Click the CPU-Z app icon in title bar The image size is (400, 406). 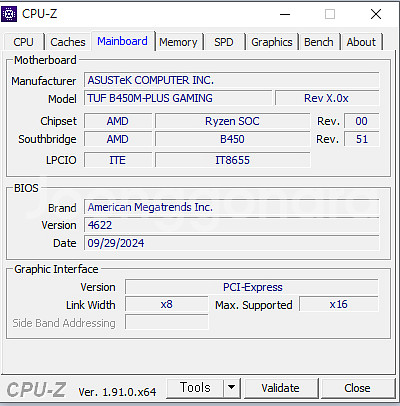tap(9, 14)
